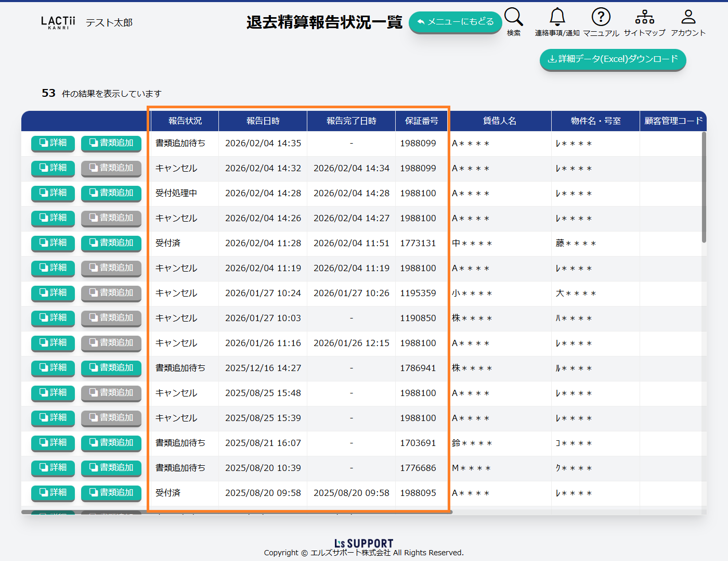Click 書類追加 for guarantee number 1786941
The height and width of the screenshot is (561, 728).
(x=111, y=368)
